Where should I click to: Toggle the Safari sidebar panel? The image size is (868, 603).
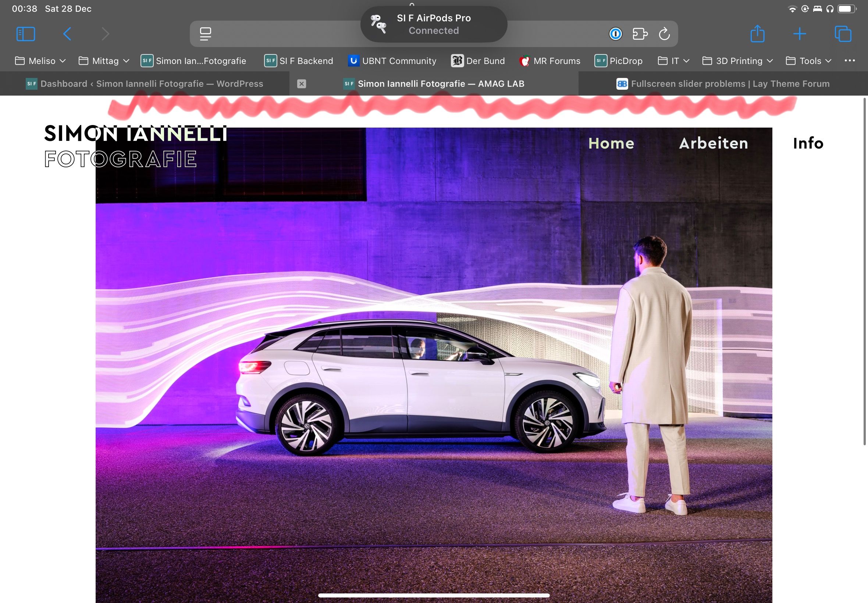26,34
